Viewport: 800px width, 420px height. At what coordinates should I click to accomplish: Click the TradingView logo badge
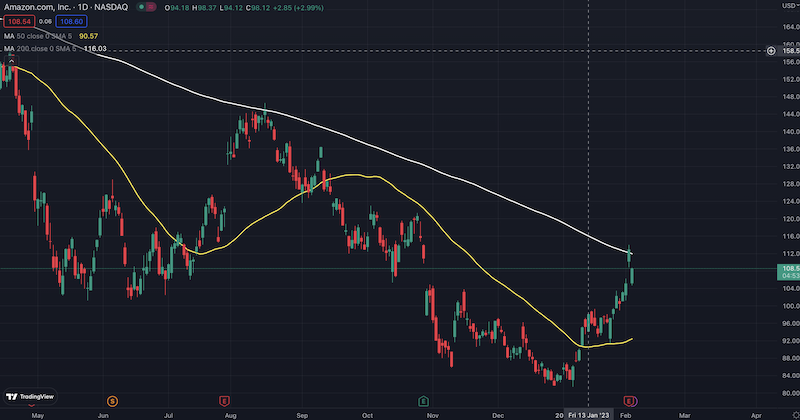30,397
